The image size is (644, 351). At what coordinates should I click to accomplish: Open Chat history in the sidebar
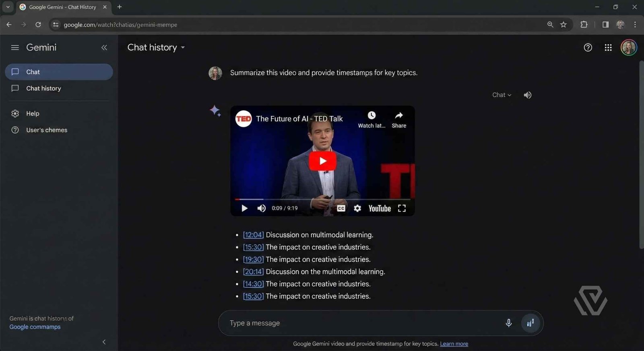click(43, 88)
